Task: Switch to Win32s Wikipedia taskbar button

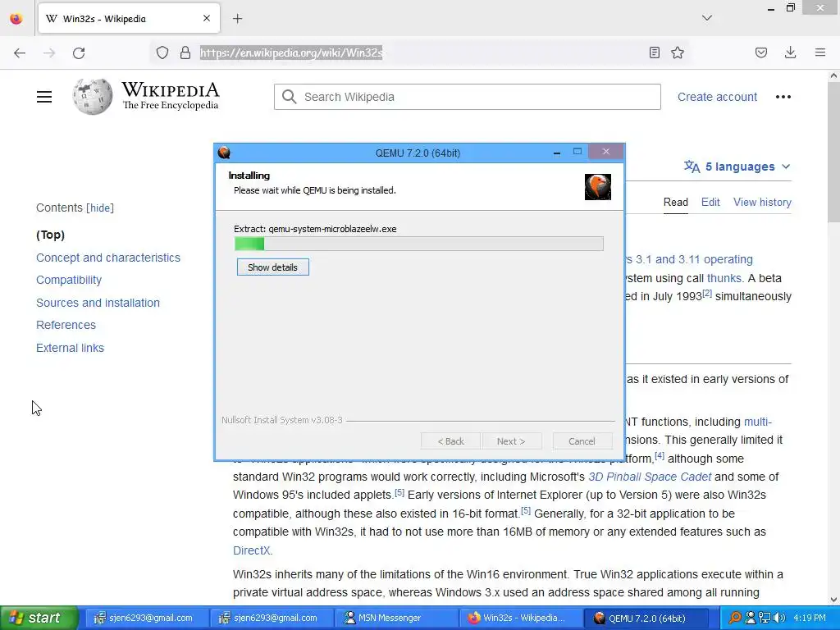Action: coord(519,618)
